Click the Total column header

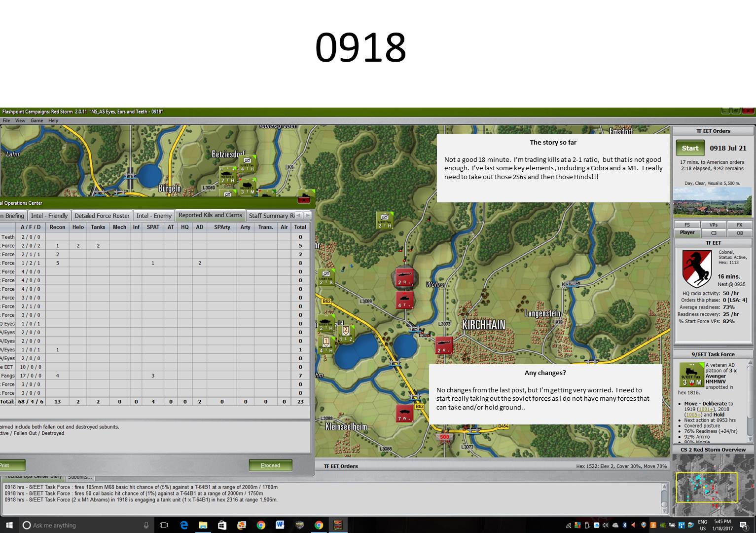click(300, 227)
